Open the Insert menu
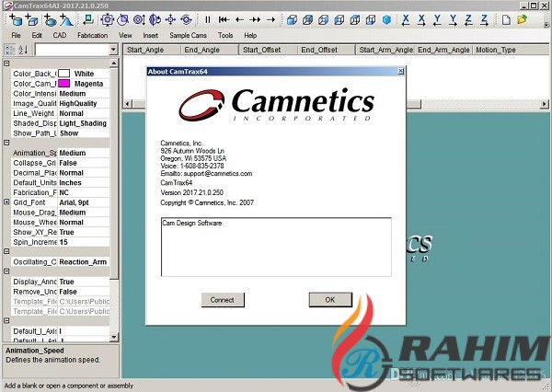Viewport: 552px width, 392px height. tap(150, 35)
